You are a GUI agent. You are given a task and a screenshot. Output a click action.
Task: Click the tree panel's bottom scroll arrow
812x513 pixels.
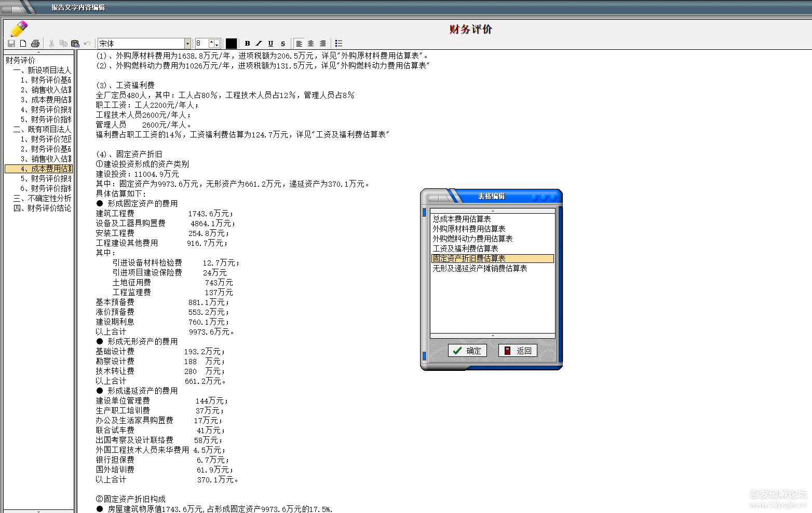[39, 511]
